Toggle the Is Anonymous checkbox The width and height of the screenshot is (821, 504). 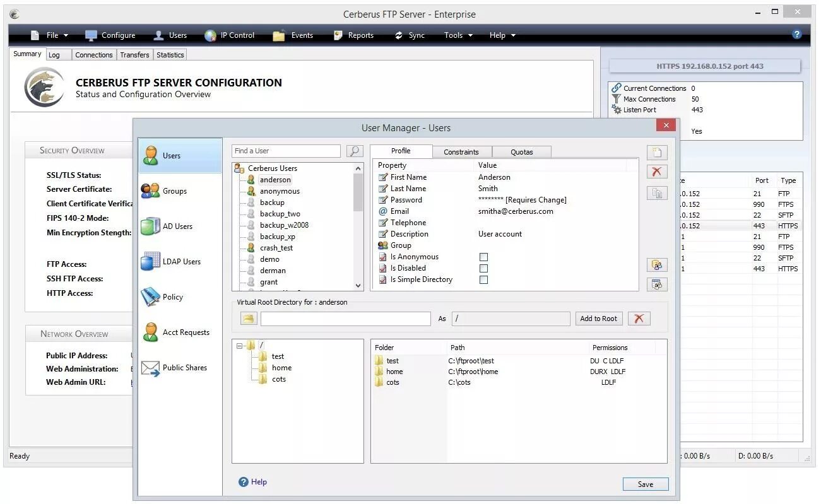[x=483, y=257]
